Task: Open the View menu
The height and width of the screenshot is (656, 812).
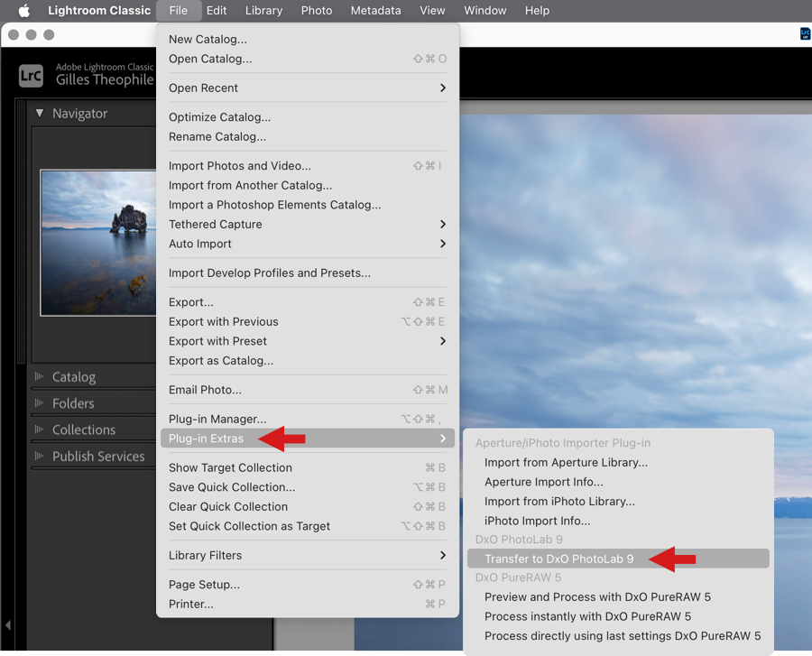Action: pos(432,10)
